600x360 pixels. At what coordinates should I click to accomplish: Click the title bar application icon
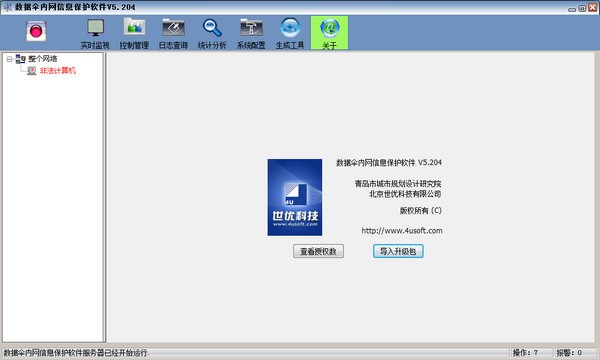point(7,7)
